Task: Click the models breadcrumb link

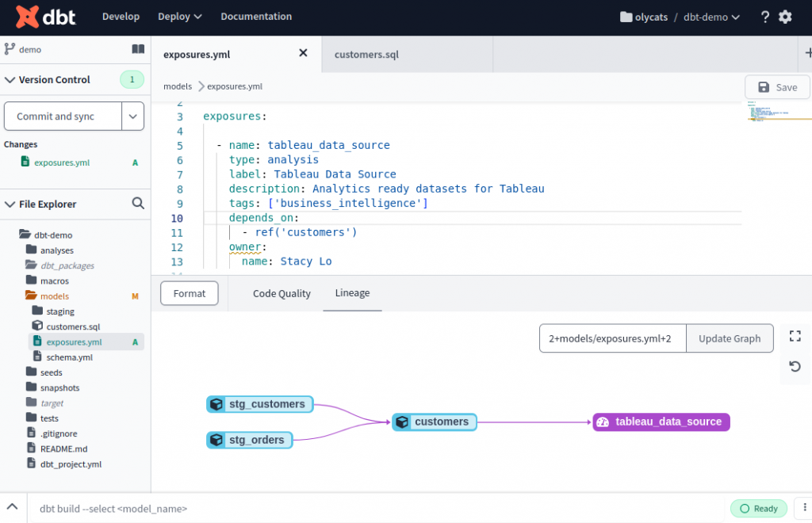Action: coord(178,86)
